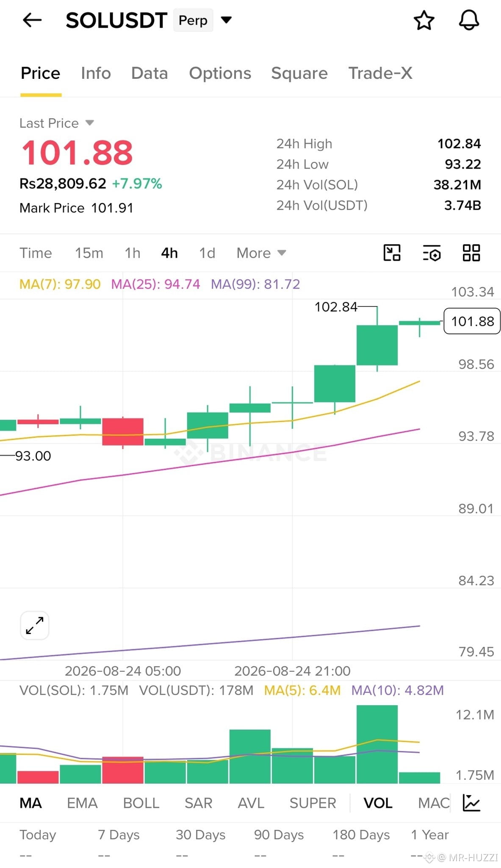Open chart indicator settings icon
Image resolution: width=501 pixels, height=868 pixels.
pos(432,253)
